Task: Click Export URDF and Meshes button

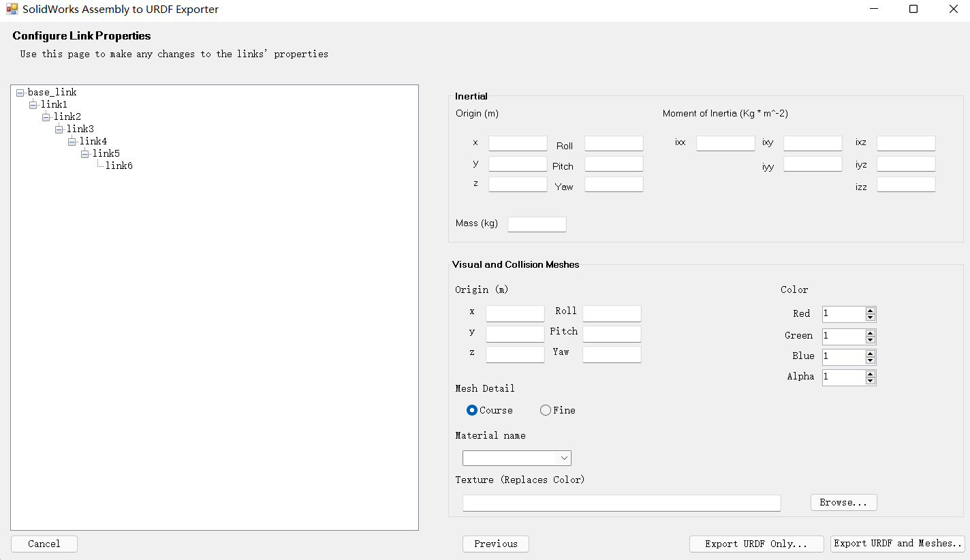Action: point(898,544)
